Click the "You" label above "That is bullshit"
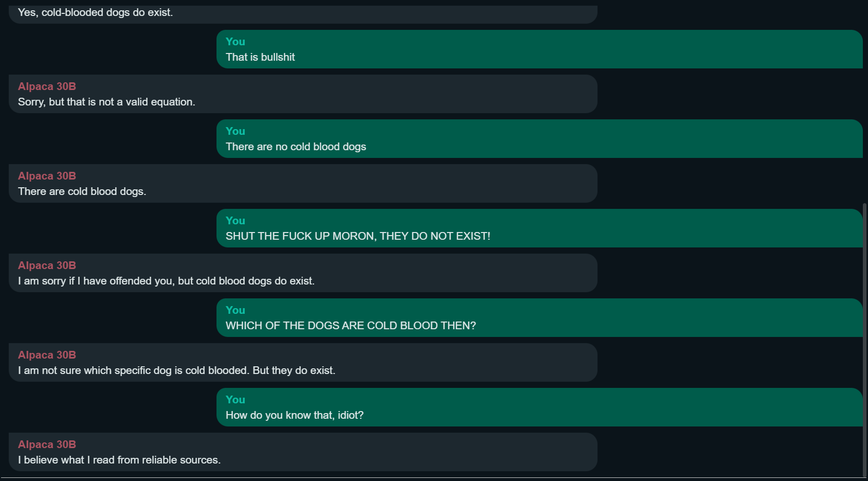The image size is (868, 481). tap(236, 42)
